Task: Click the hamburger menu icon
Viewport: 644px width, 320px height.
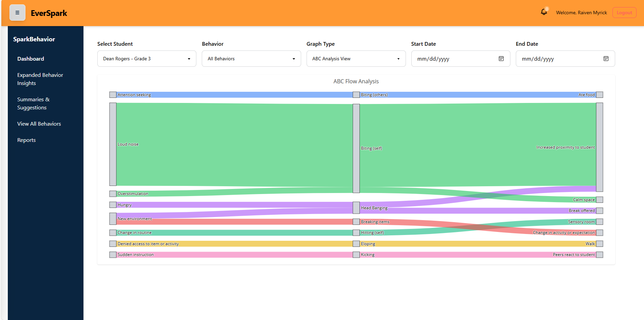Action: click(17, 13)
